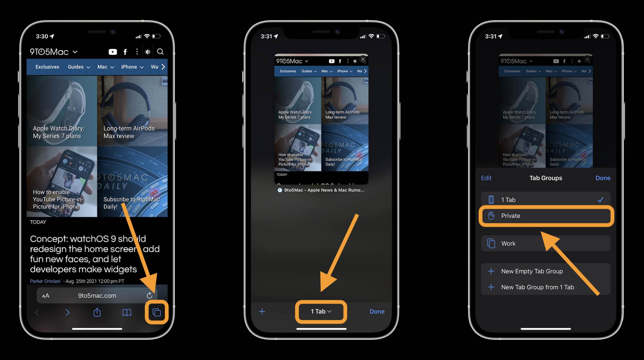Viewport: 644px width, 360px height.
Task: Click the YouTube icon in site header
Action: click(112, 52)
